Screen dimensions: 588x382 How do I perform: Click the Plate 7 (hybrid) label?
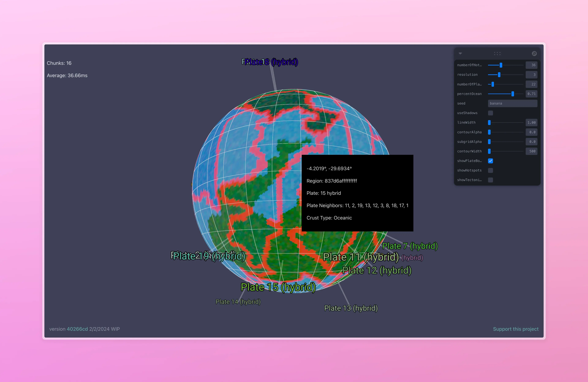coord(410,246)
